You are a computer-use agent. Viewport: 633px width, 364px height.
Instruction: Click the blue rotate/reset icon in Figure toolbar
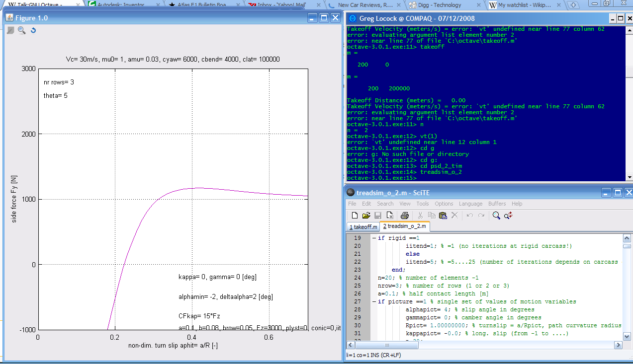(x=33, y=30)
